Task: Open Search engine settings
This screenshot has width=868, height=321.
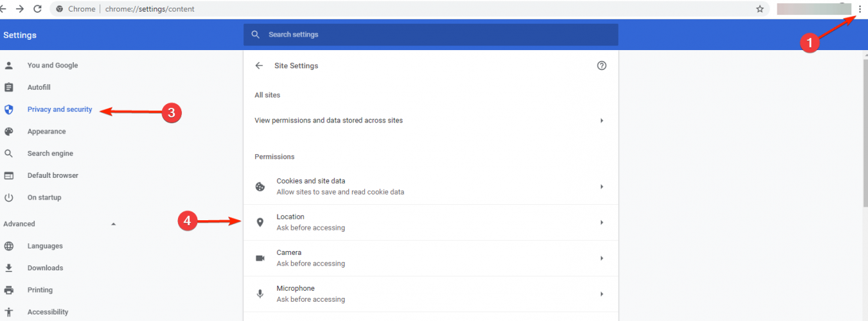Action: coord(50,153)
